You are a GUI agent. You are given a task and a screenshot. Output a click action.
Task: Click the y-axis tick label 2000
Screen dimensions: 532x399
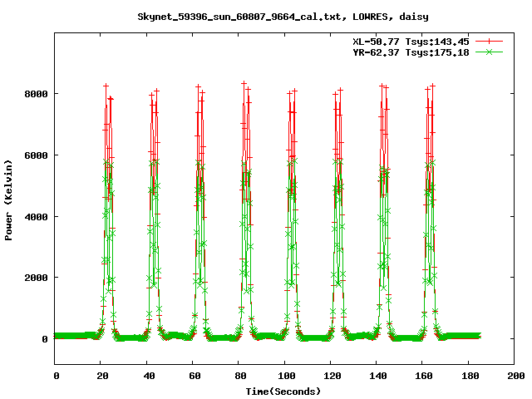click(36, 278)
